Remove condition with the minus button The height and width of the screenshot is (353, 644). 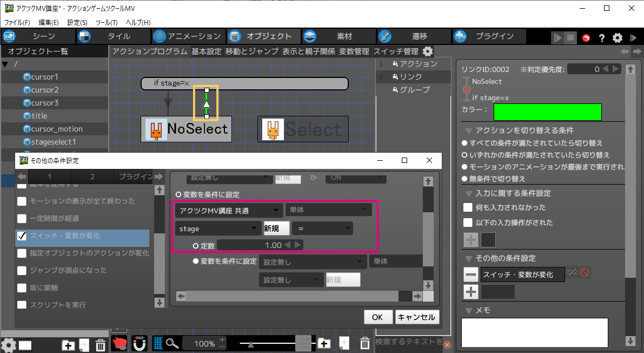point(471,274)
